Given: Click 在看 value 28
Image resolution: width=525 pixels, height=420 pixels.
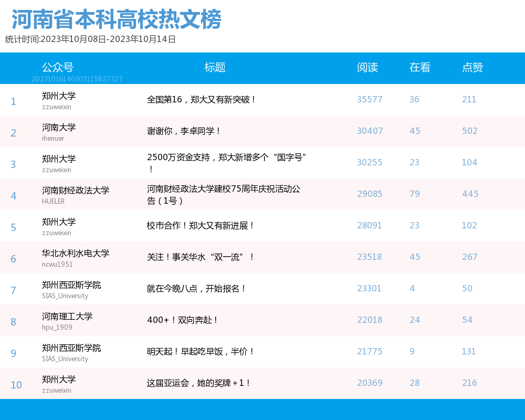Looking at the screenshot, I should click(x=415, y=383).
